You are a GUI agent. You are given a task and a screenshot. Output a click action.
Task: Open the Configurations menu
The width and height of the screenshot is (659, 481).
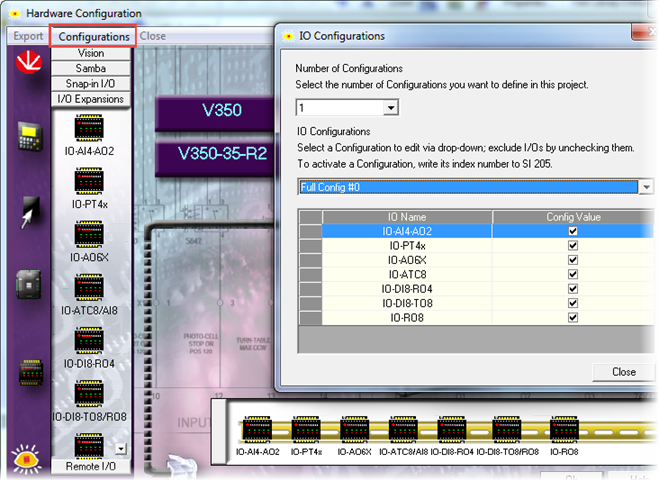(94, 37)
